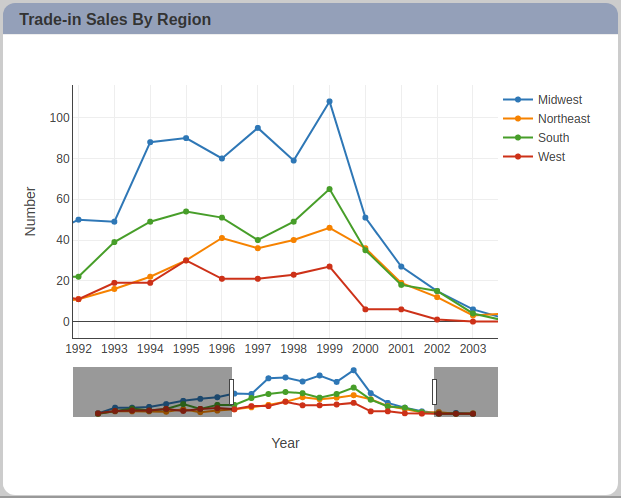The image size is (621, 499).
Task: Click the South 1999 data point
Action: click(330, 189)
